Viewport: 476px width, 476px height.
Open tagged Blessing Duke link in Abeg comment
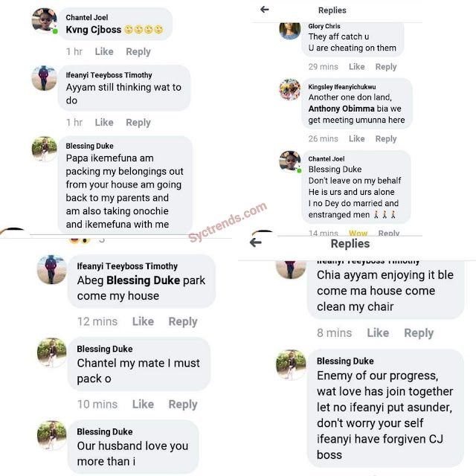coord(144,280)
